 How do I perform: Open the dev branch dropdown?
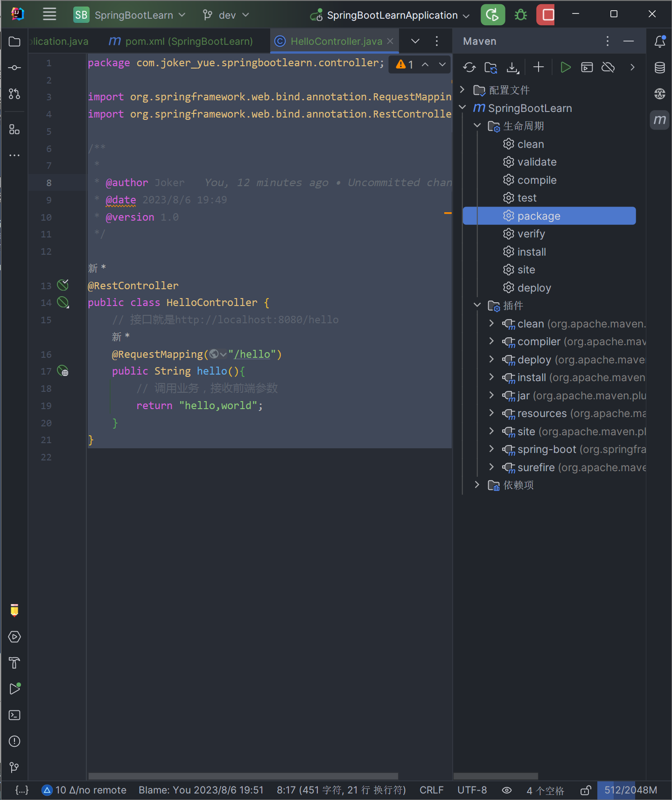pyautogui.click(x=226, y=15)
